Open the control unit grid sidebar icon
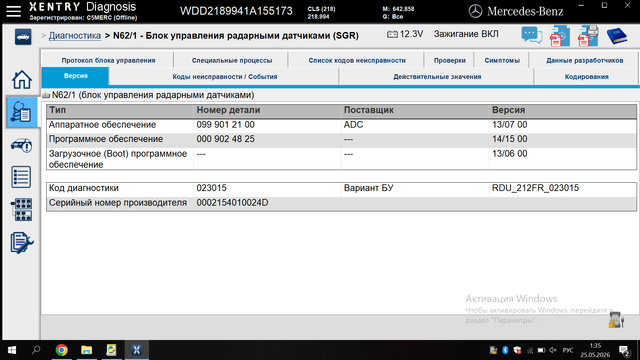Screen dimensions: 640x360 (x=21, y=209)
